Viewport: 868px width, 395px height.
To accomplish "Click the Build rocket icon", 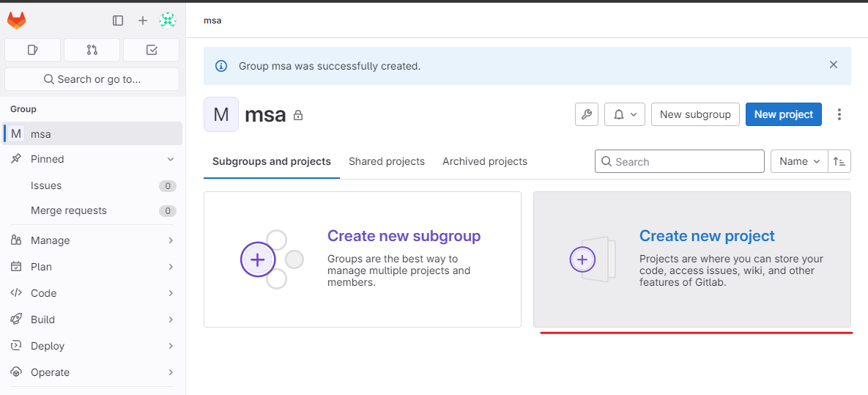I will pyautogui.click(x=16, y=319).
